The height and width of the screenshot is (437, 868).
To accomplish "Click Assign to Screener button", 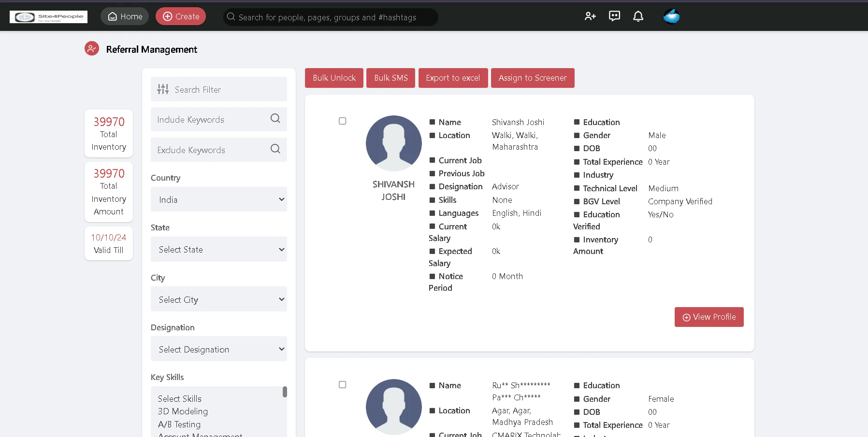I will 533,78.
